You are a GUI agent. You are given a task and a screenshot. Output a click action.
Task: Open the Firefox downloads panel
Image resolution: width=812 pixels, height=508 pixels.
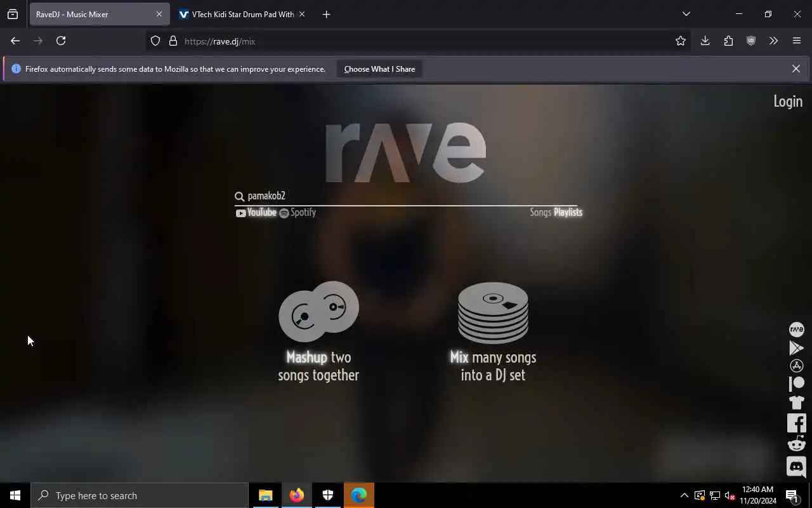coord(705,41)
